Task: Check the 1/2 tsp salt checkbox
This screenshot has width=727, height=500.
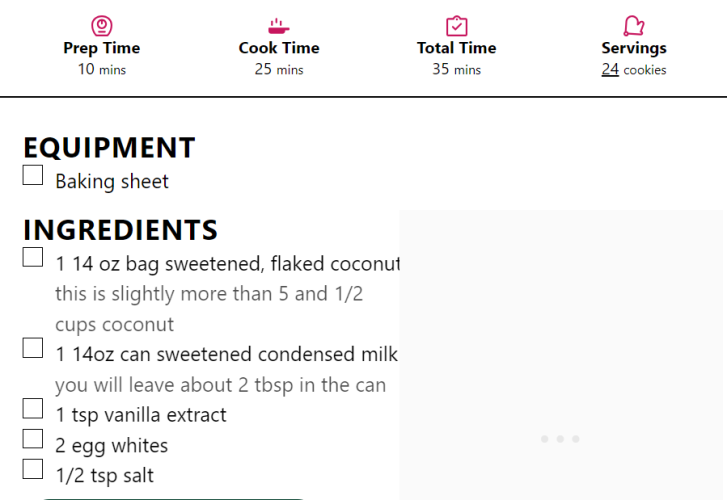Action: [33, 469]
